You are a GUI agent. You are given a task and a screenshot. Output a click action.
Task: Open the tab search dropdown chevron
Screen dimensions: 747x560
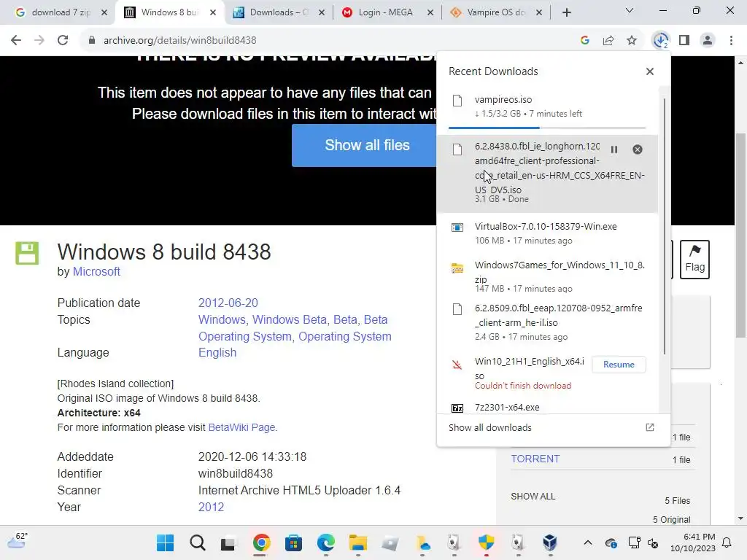coord(630,10)
